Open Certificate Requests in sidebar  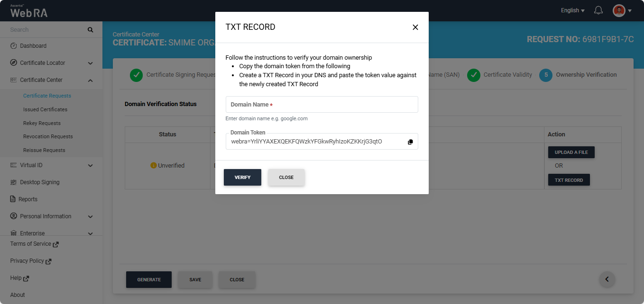tap(47, 96)
